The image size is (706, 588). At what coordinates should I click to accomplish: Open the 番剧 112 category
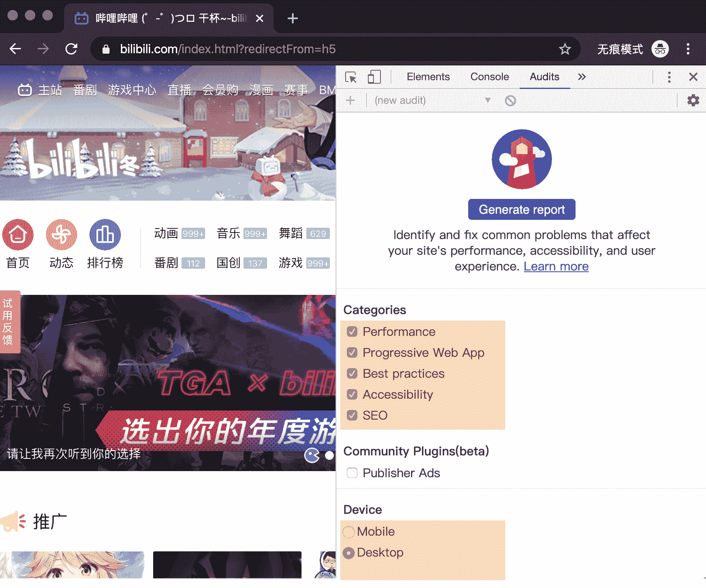(179, 263)
